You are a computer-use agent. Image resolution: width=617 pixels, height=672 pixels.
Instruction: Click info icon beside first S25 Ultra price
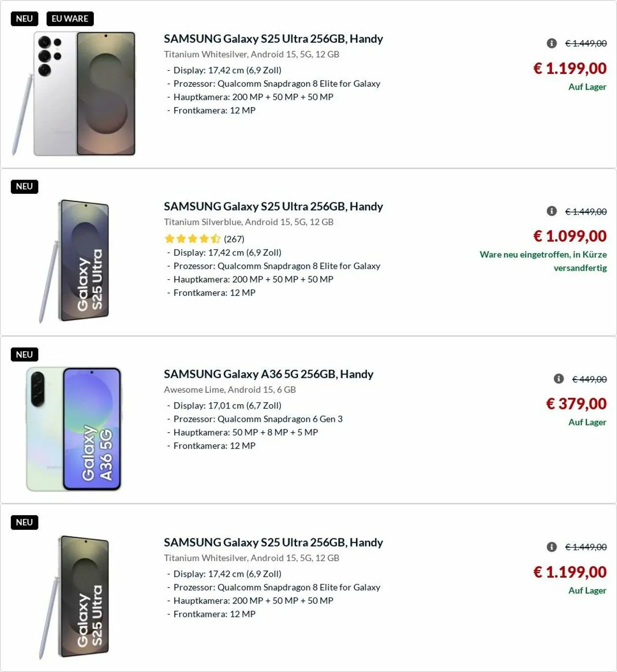coord(552,43)
